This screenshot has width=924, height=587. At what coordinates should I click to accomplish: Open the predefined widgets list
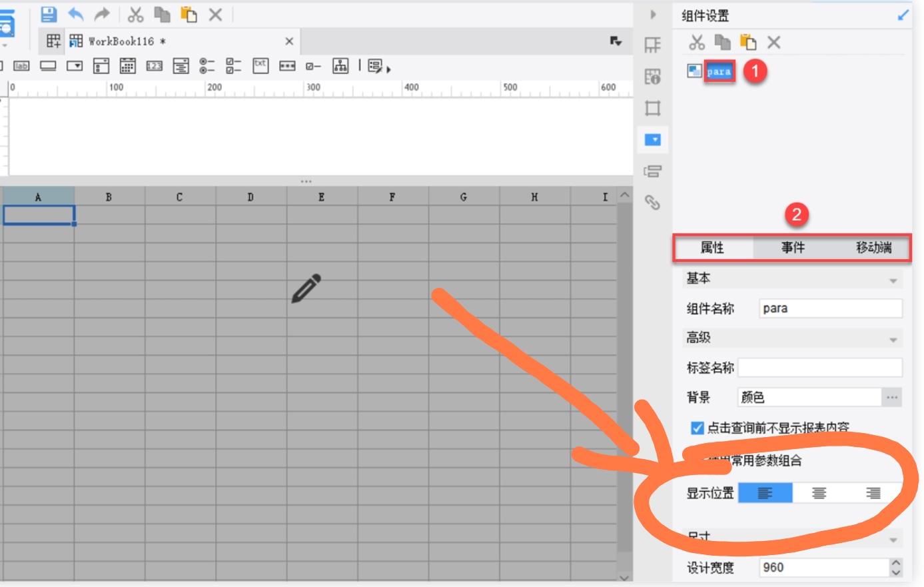(x=378, y=66)
